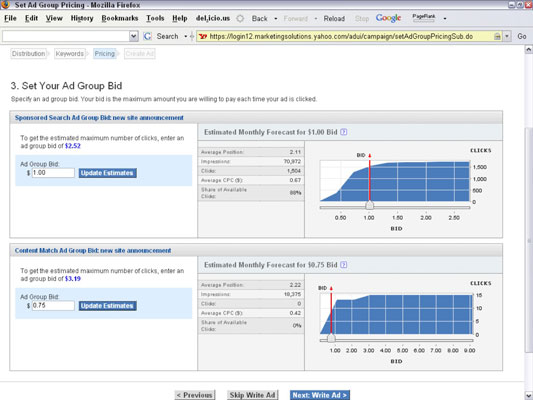Open the Bookmarks menu
Screen dimensions: 533x400
[x=120, y=18]
